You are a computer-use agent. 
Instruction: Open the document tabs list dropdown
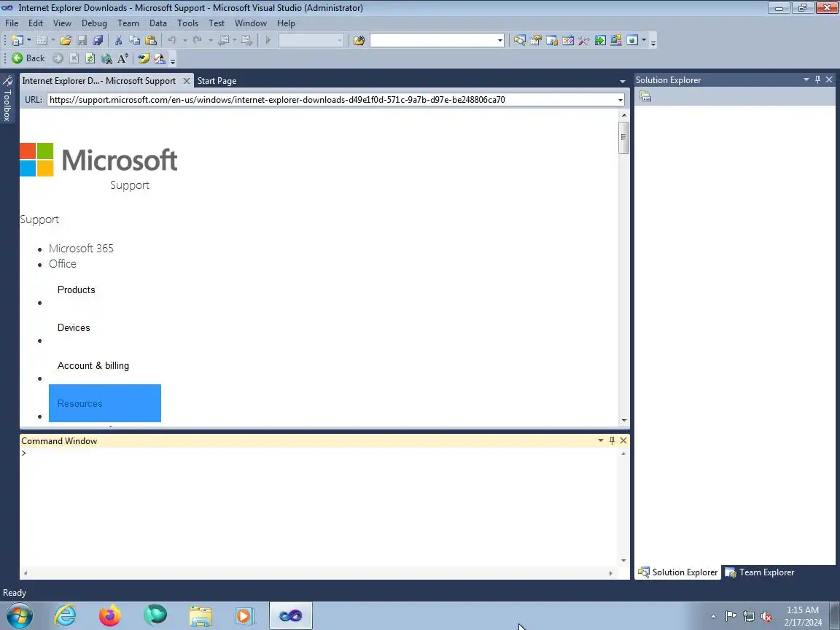pyautogui.click(x=622, y=81)
